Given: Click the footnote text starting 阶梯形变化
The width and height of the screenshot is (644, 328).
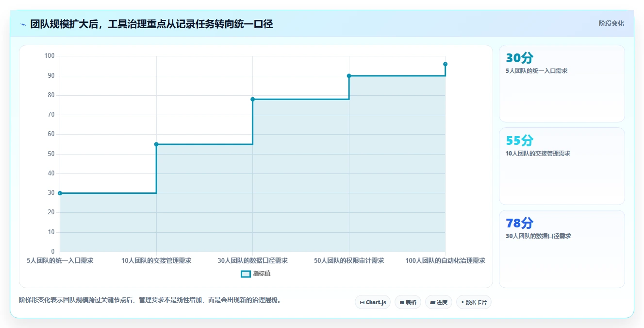Looking at the screenshot, I should [x=150, y=300].
